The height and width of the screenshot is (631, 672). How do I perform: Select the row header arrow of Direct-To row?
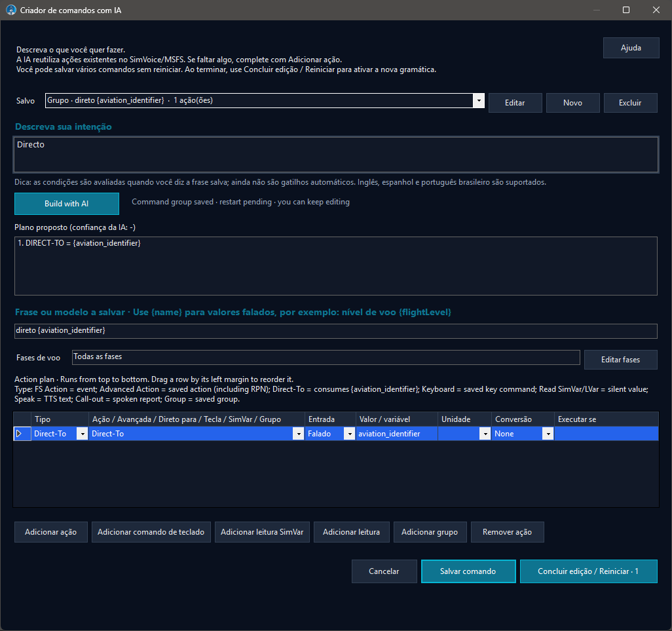[x=22, y=433]
